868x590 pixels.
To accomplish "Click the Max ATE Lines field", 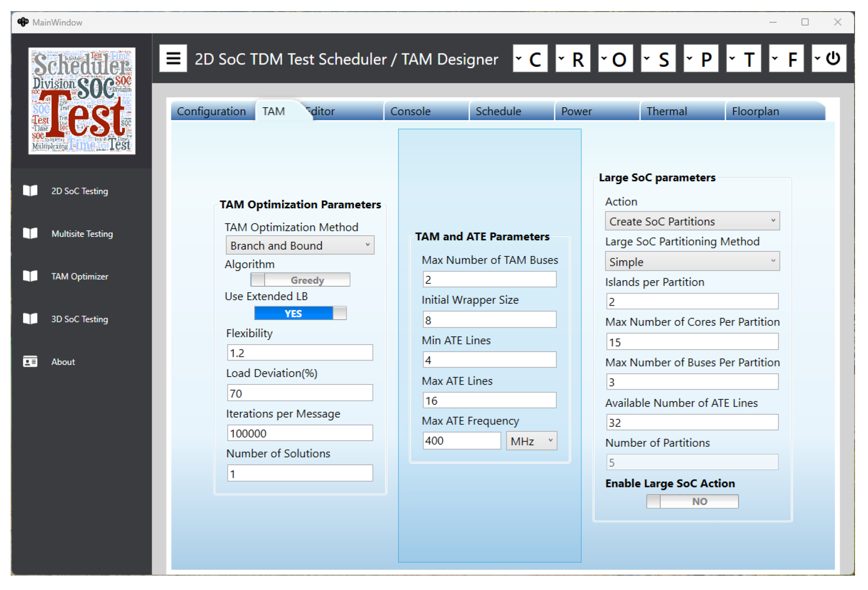I will (x=489, y=400).
